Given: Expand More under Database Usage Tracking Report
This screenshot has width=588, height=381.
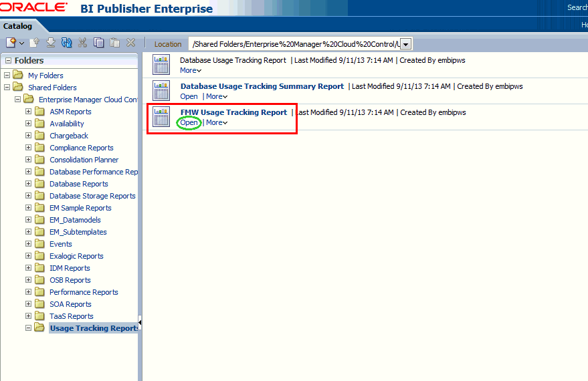Looking at the screenshot, I should coord(191,70).
